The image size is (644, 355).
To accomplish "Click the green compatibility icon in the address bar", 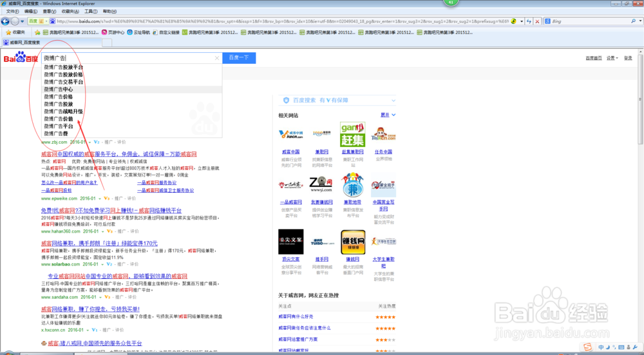I will [x=513, y=21].
